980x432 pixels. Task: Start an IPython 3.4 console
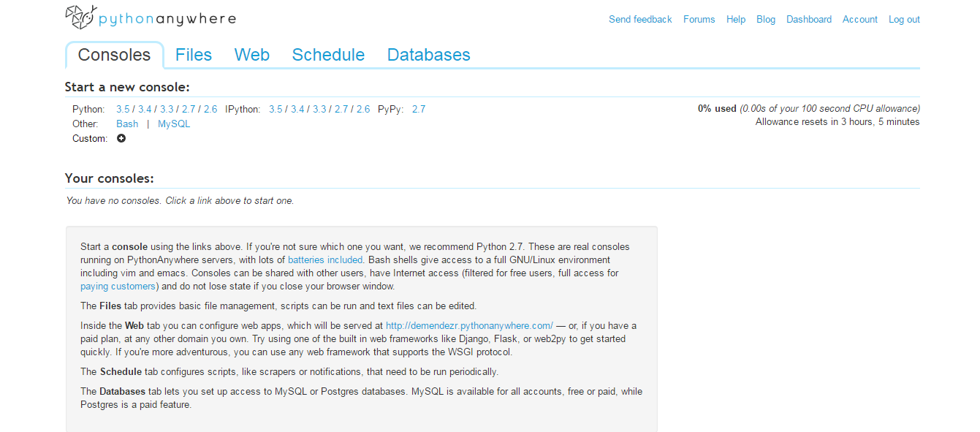297,109
